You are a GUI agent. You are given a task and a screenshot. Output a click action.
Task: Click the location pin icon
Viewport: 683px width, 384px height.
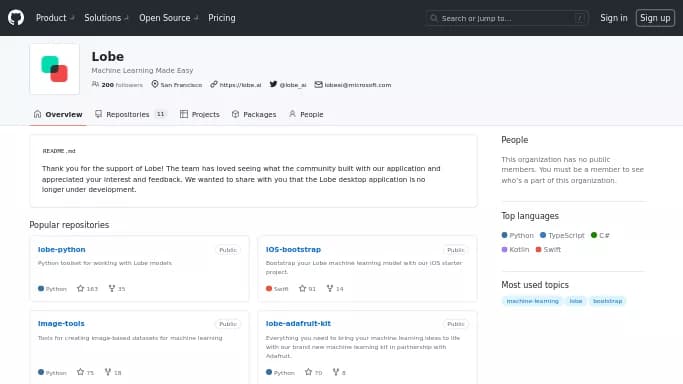pos(155,84)
